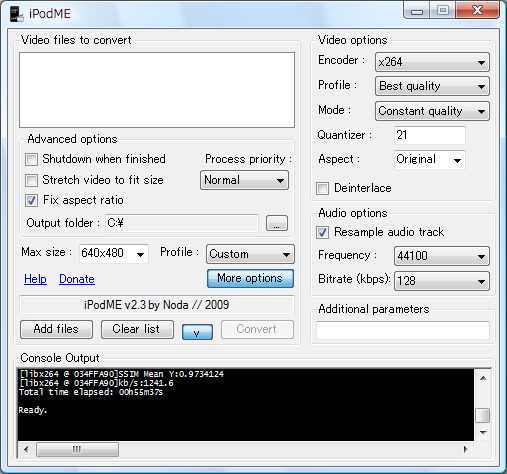Open the Custom profile dropdown

250,254
